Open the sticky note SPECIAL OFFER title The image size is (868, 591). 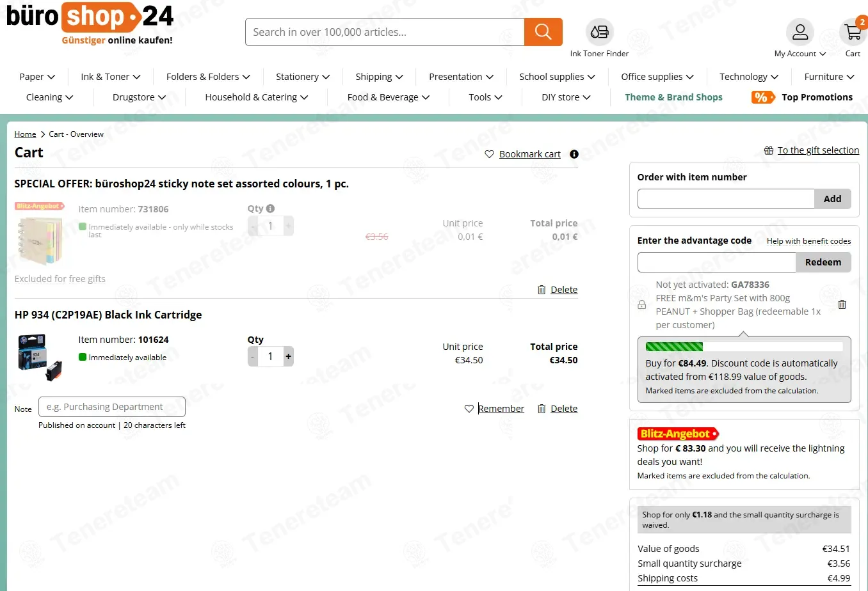[x=182, y=184]
